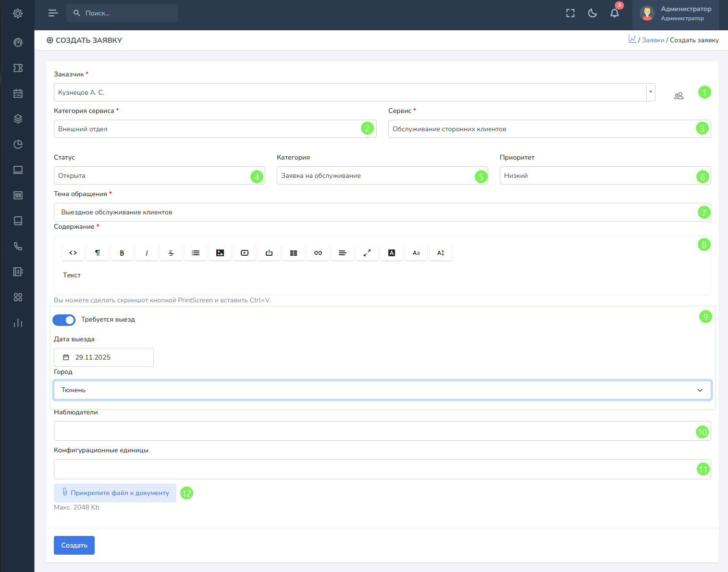Click the notifications bell icon
The width and height of the screenshot is (728, 572).
click(x=615, y=13)
